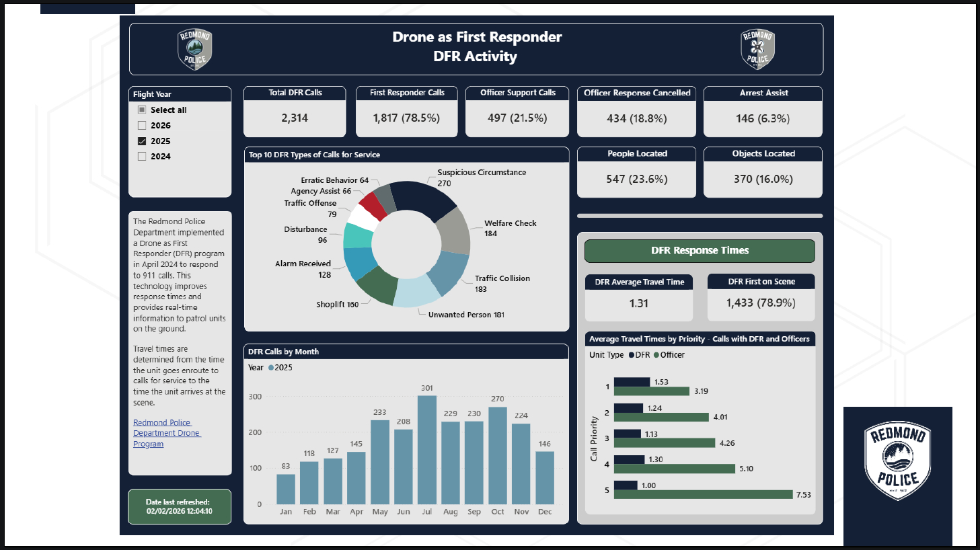Select the DFR legend color marker

point(632,355)
